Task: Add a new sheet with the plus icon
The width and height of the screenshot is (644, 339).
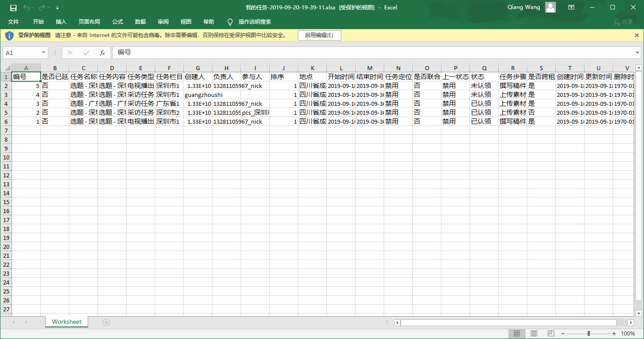Action: coord(106,322)
